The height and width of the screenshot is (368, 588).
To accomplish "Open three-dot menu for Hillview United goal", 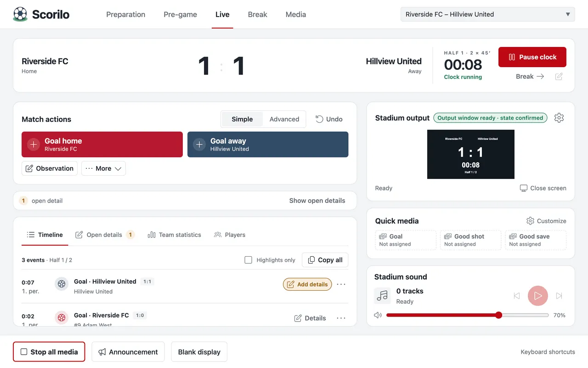I will (341, 284).
